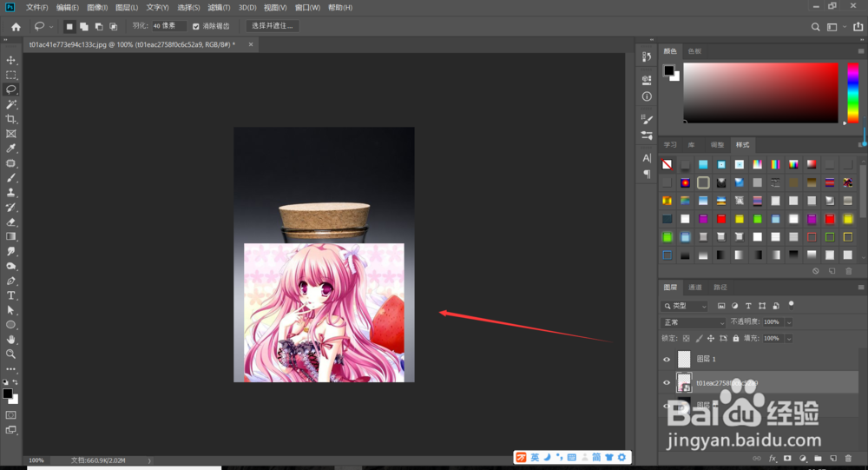This screenshot has height=470, width=868.
Task: Select the Horizontal Type tool
Action: click(10, 295)
